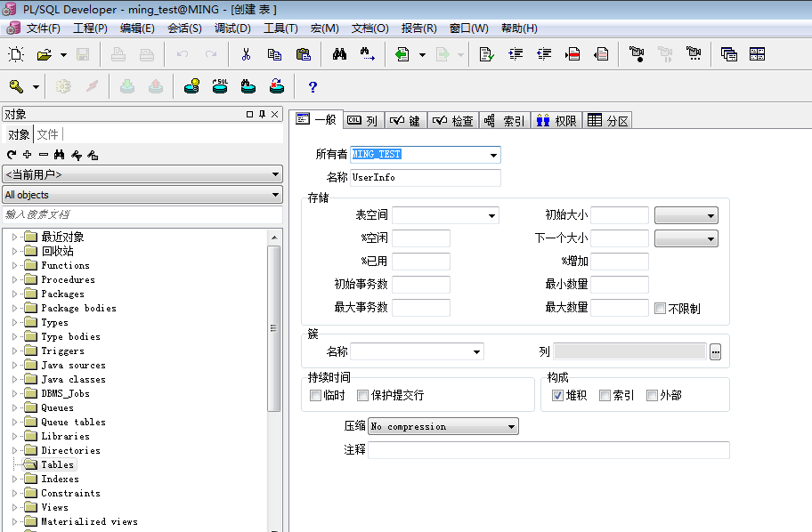Click the Execute query database icon
This screenshot has height=532, width=812.
191,86
